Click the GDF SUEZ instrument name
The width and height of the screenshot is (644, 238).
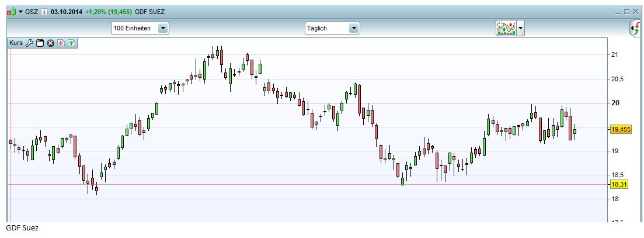(x=150, y=11)
